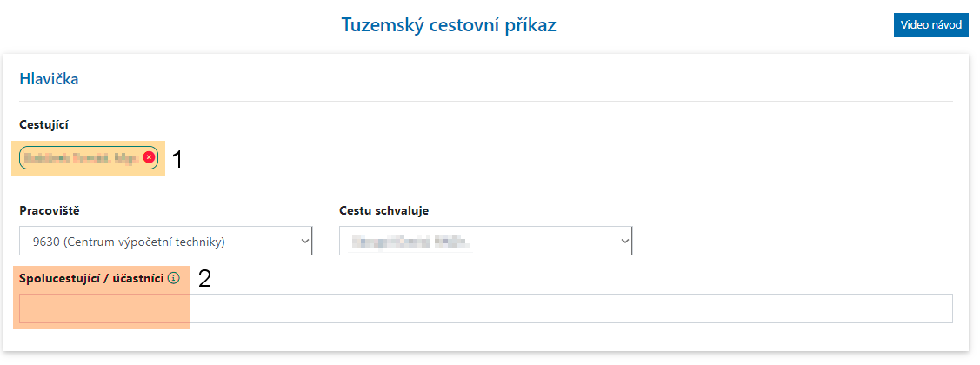Click the divider line below Hlavička
Screen dimensions: 980x365
point(485,101)
